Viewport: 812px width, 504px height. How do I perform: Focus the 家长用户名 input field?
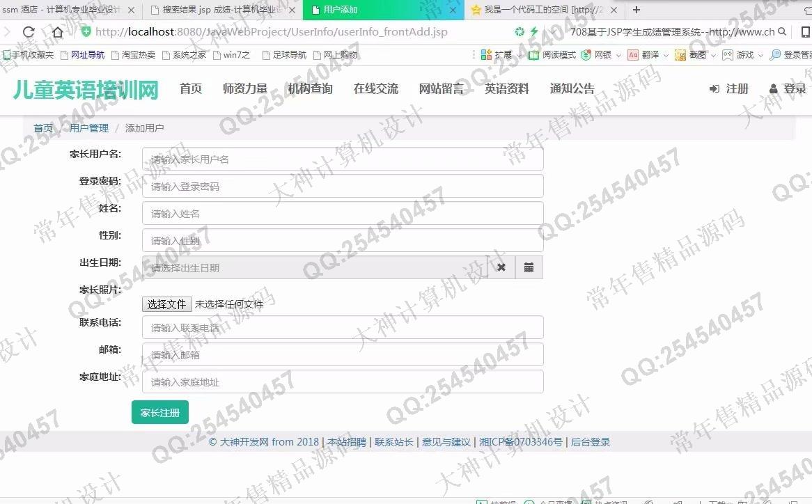point(343,159)
